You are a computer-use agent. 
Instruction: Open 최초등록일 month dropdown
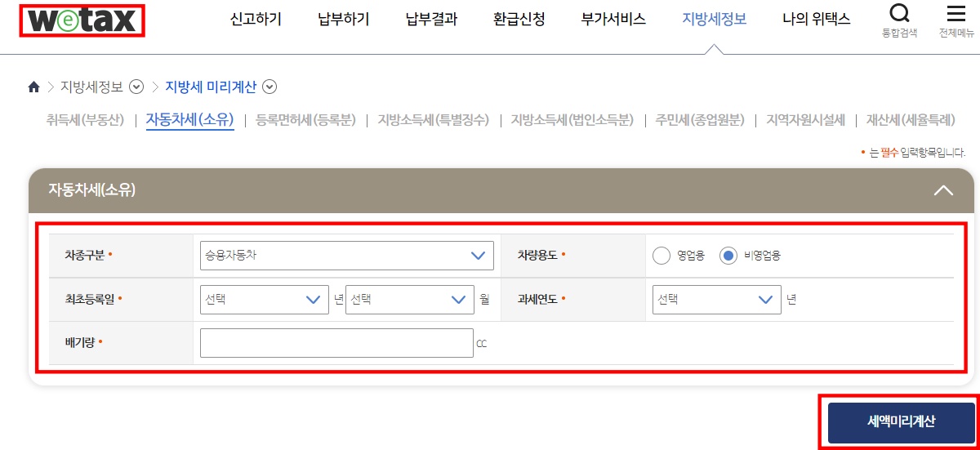410,300
